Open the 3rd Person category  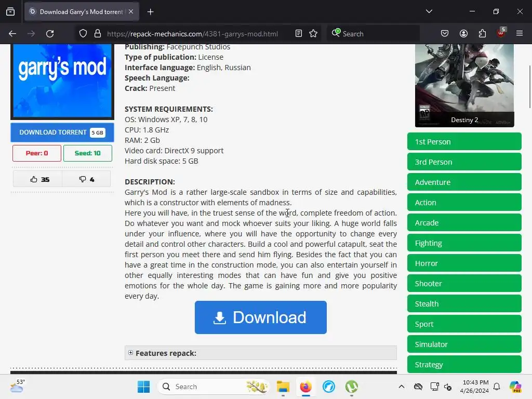point(464,162)
